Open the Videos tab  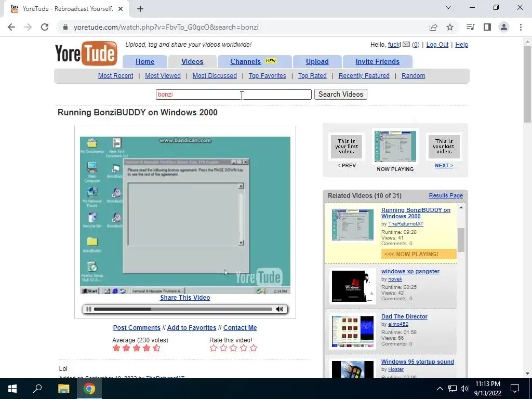[x=192, y=61]
